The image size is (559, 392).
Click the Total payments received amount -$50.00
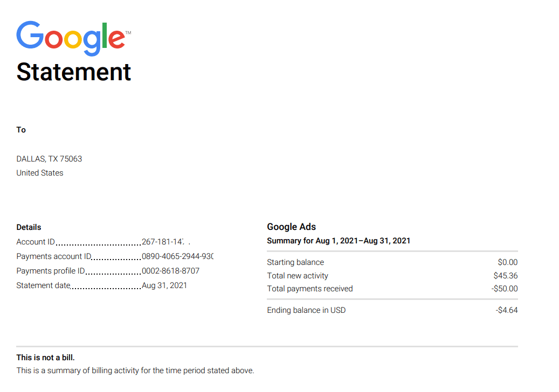505,288
